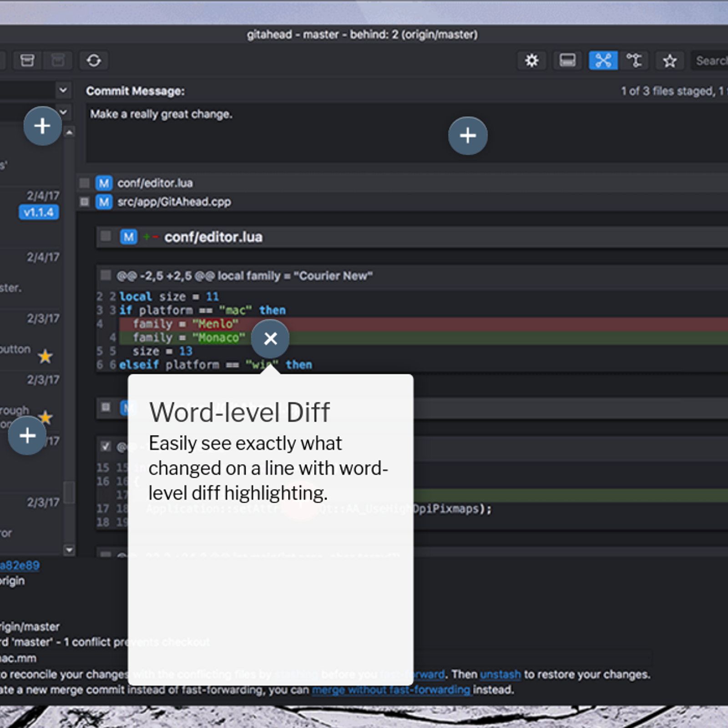This screenshot has width=728, height=728.
Task: Toggle staging checkbox for src/app/GitAhead.cpp
Action: point(85,202)
